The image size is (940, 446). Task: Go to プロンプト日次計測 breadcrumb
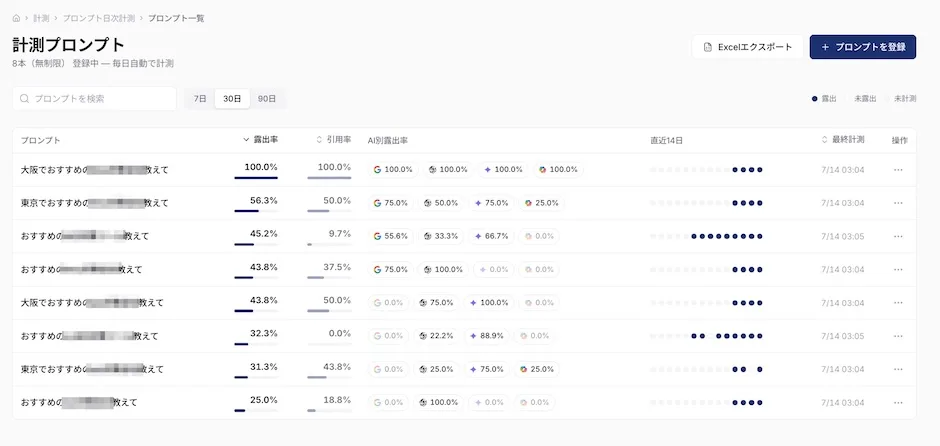(x=98, y=18)
